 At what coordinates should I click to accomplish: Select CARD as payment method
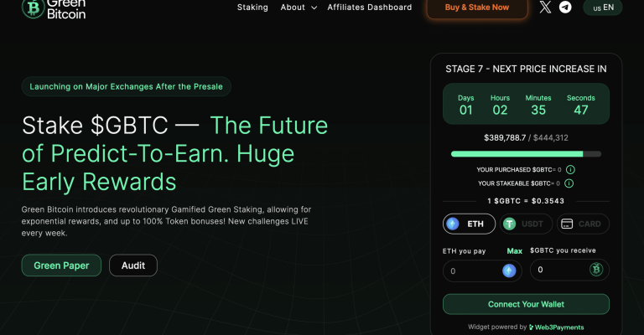[x=584, y=224]
